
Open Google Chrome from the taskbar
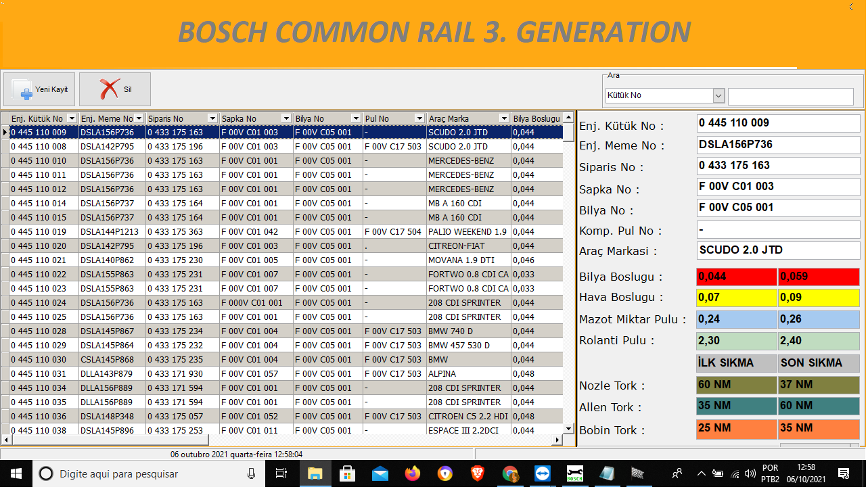(510, 473)
